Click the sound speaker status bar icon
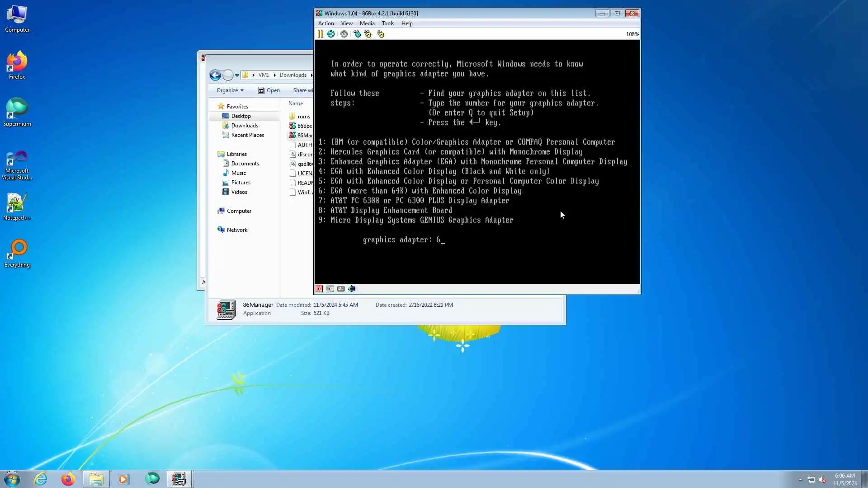The height and width of the screenshot is (488, 868). [352, 289]
